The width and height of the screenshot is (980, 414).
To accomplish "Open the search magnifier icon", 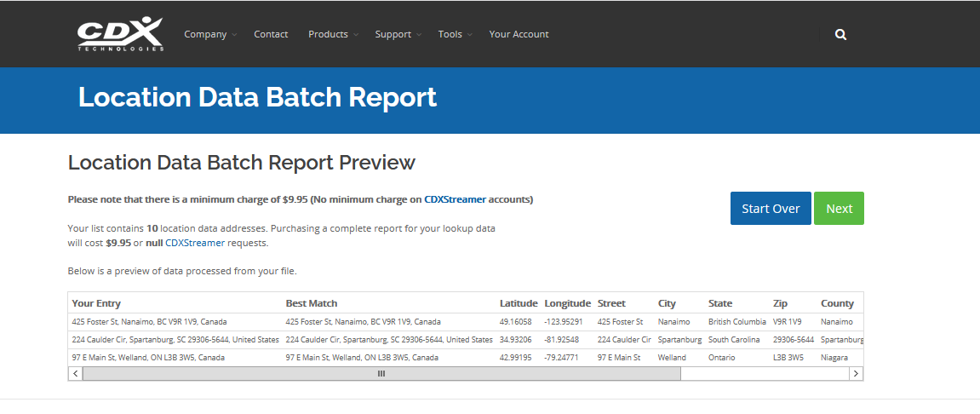I will [840, 34].
